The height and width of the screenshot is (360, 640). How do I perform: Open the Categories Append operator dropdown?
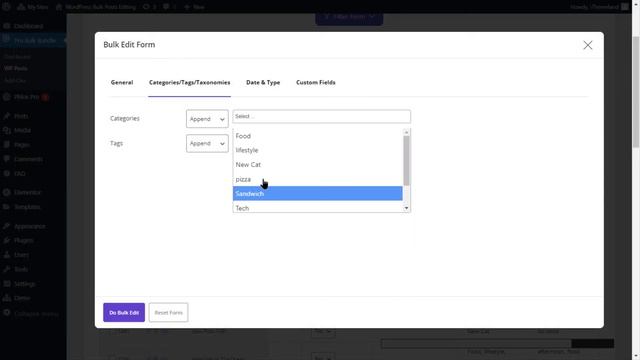(207, 119)
